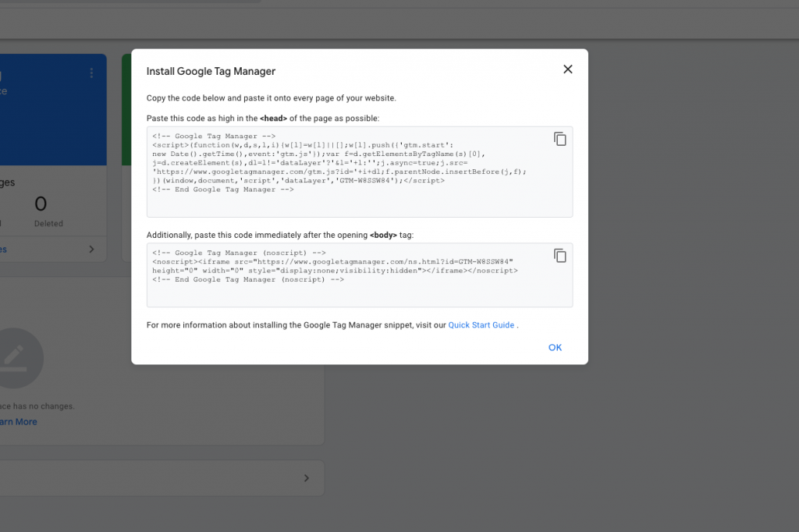Image resolution: width=799 pixels, height=532 pixels.
Task: Click the bold <head> tag text
Action: [x=274, y=119]
